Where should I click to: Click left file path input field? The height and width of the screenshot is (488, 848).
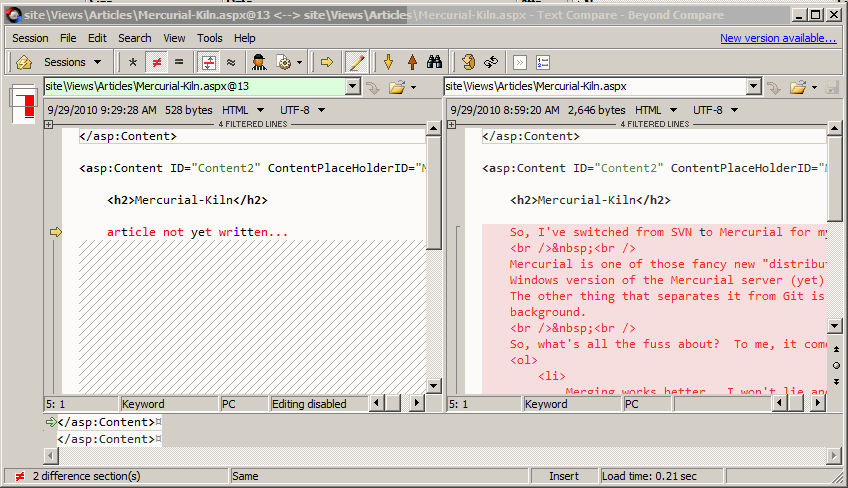coord(195,86)
